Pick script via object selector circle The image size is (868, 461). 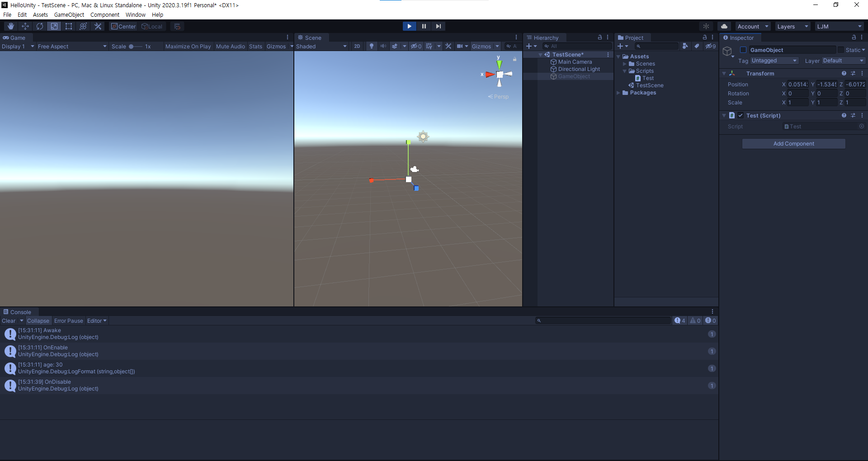tap(862, 127)
